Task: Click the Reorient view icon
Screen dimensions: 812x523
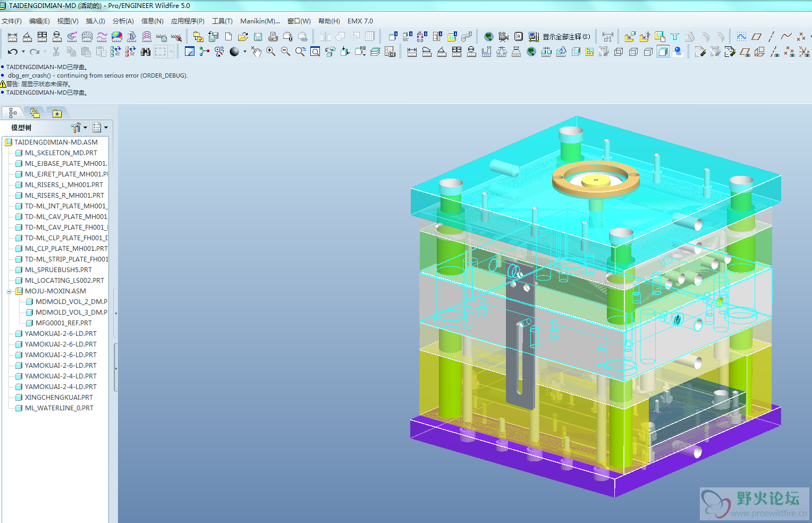Action: click(x=330, y=52)
